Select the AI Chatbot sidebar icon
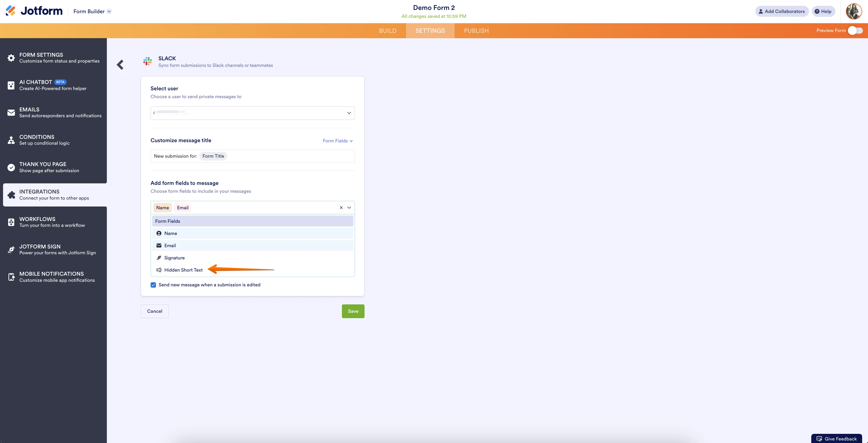 click(x=11, y=85)
